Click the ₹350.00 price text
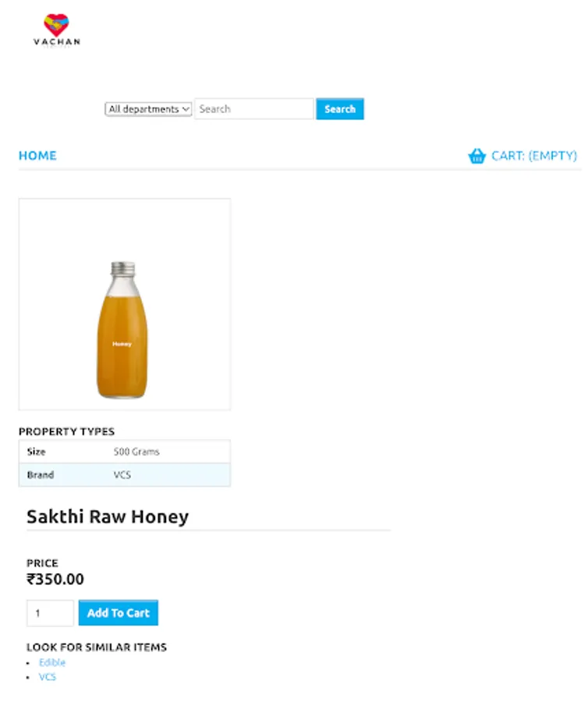Image resolution: width=588 pixels, height=702 pixels. click(55, 580)
